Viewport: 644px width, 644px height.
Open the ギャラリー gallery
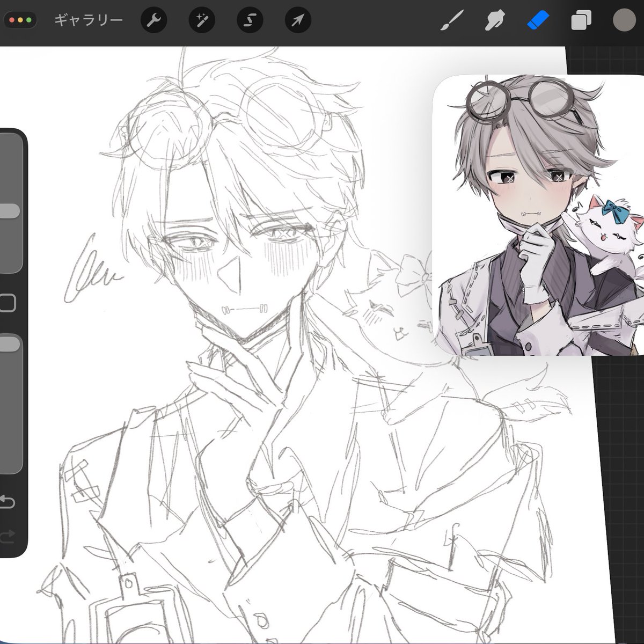(89, 21)
